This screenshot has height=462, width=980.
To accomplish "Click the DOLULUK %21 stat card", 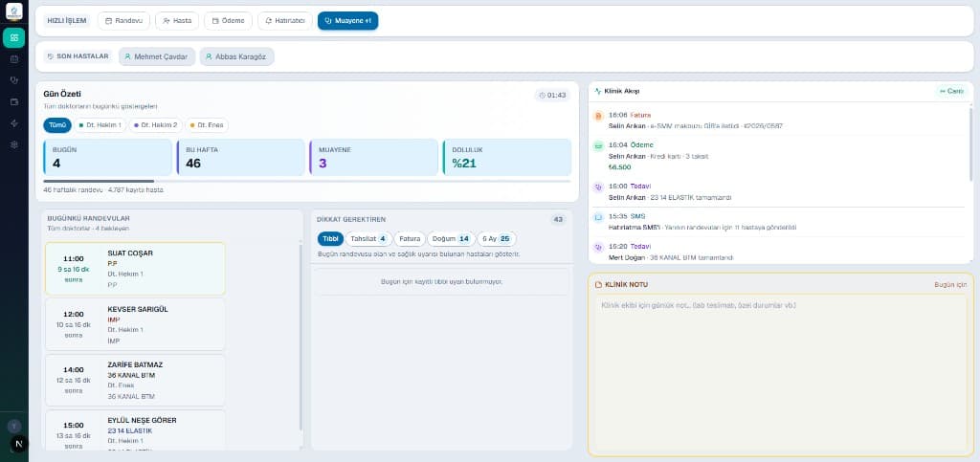I will tap(507, 157).
